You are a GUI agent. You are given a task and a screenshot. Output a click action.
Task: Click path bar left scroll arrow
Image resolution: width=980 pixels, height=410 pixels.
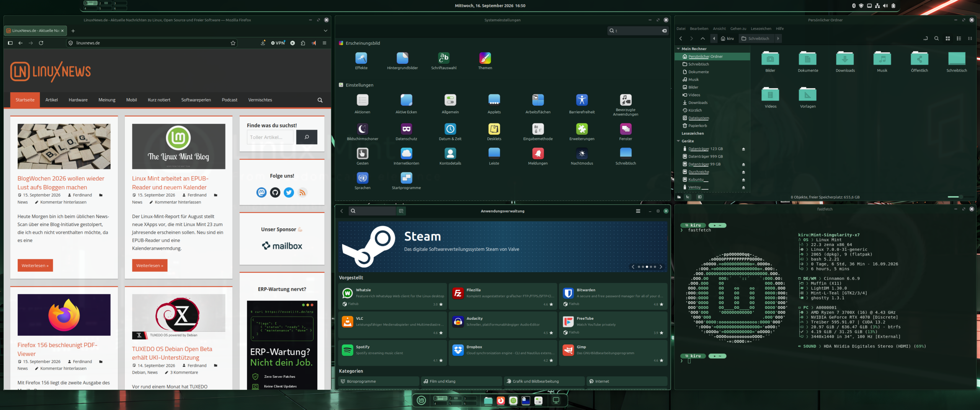(x=714, y=38)
